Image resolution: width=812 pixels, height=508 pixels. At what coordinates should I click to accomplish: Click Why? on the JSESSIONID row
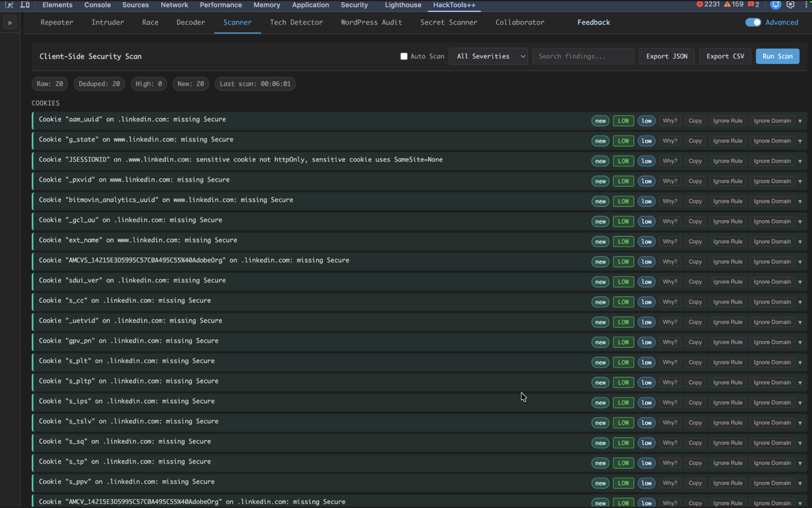pyautogui.click(x=670, y=161)
